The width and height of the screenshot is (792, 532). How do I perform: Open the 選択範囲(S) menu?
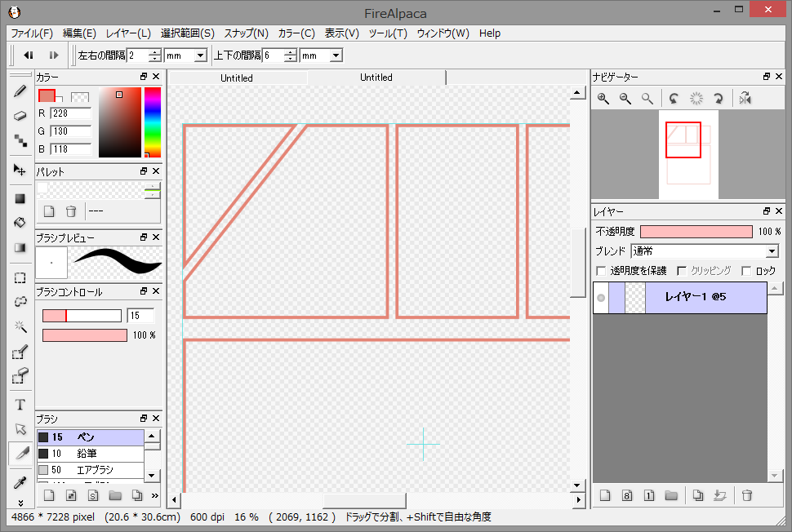click(x=188, y=33)
